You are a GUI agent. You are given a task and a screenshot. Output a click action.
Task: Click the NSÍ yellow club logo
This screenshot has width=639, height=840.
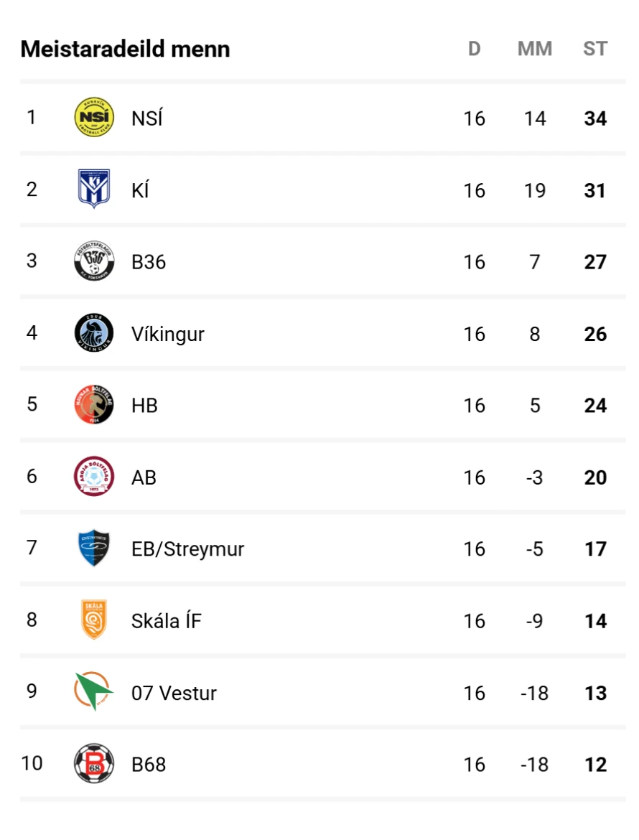[x=94, y=117]
